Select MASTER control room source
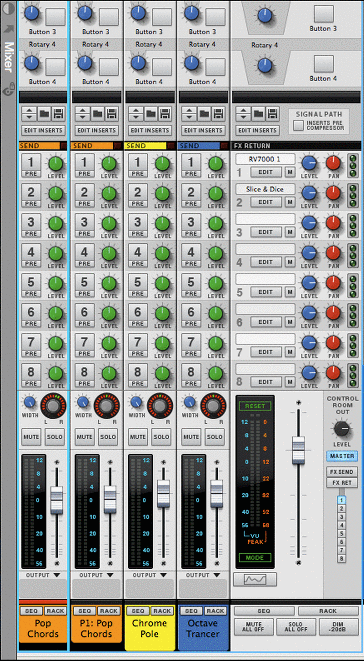Screen dimensions: 364x661 342,456
